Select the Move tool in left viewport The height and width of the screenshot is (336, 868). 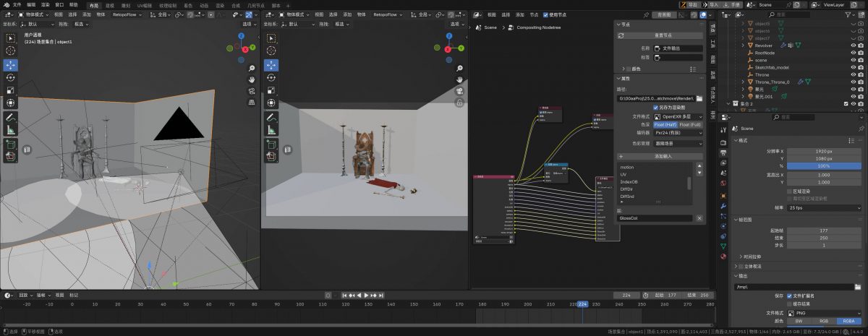(x=11, y=64)
